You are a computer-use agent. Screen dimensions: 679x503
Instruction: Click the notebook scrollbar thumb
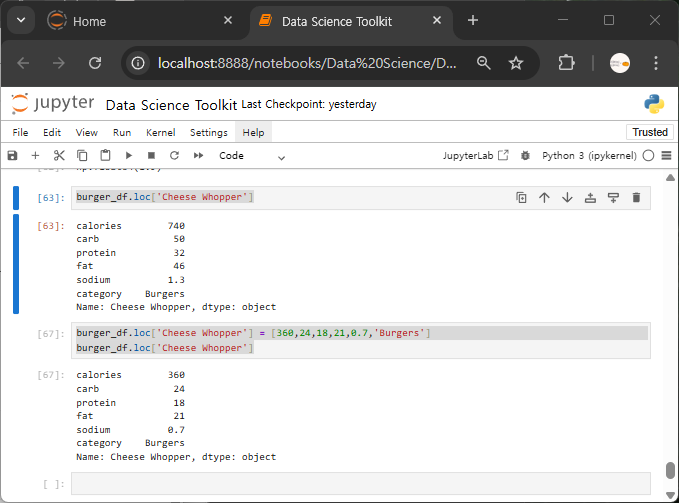click(x=670, y=471)
